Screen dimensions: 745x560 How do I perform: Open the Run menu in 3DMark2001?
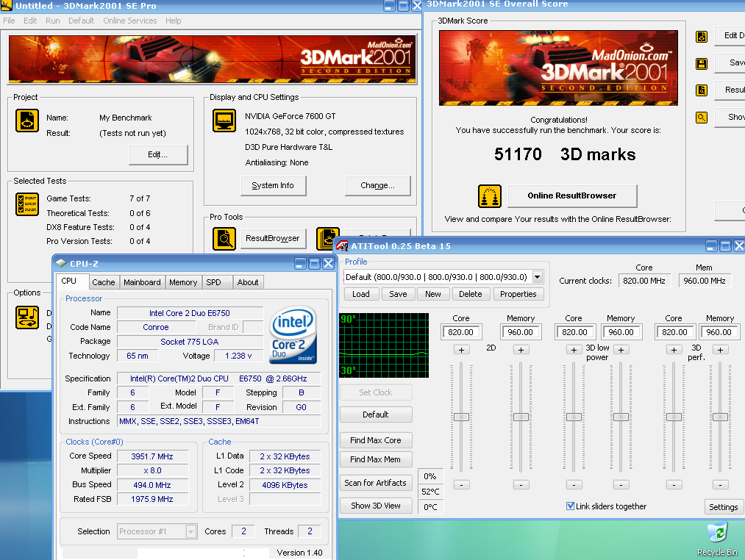(x=53, y=21)
